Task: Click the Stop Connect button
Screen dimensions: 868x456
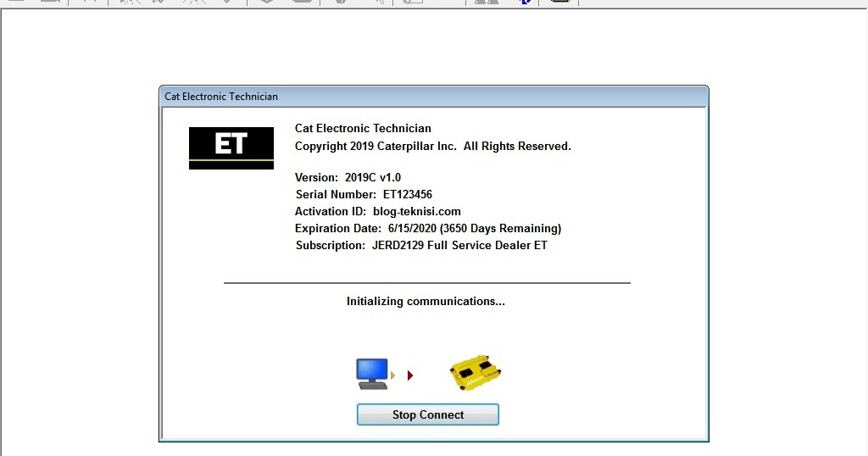Action: click(x=428, y=414)
